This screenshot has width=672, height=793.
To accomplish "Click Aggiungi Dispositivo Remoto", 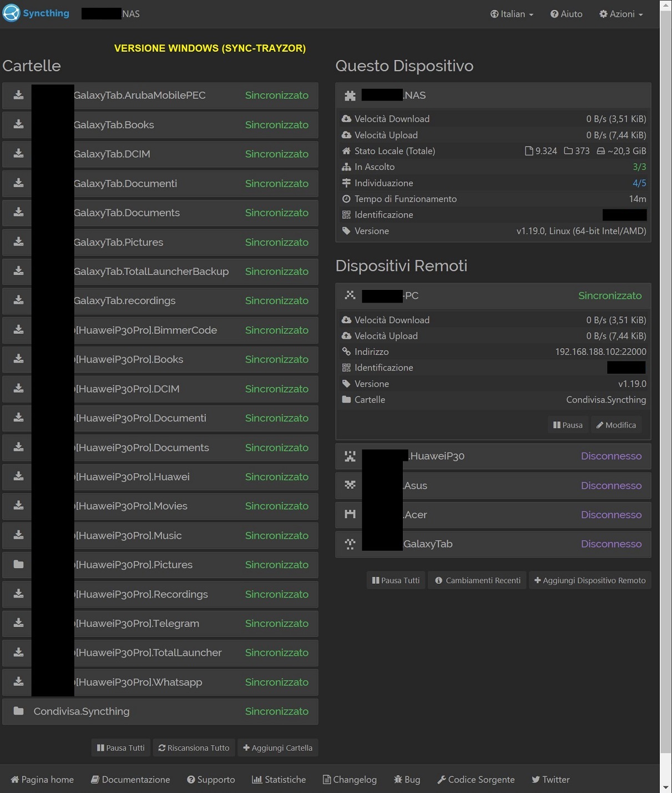I will (x=590, y=580).
